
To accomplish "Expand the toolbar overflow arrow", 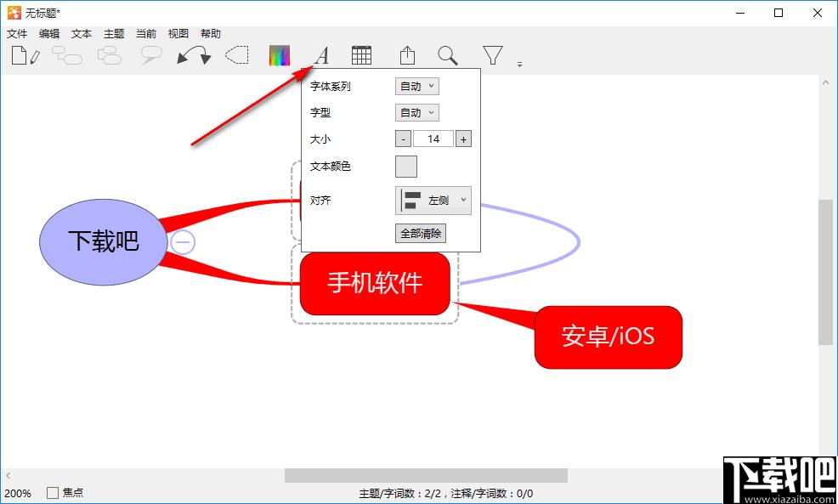I will (519, 65).
